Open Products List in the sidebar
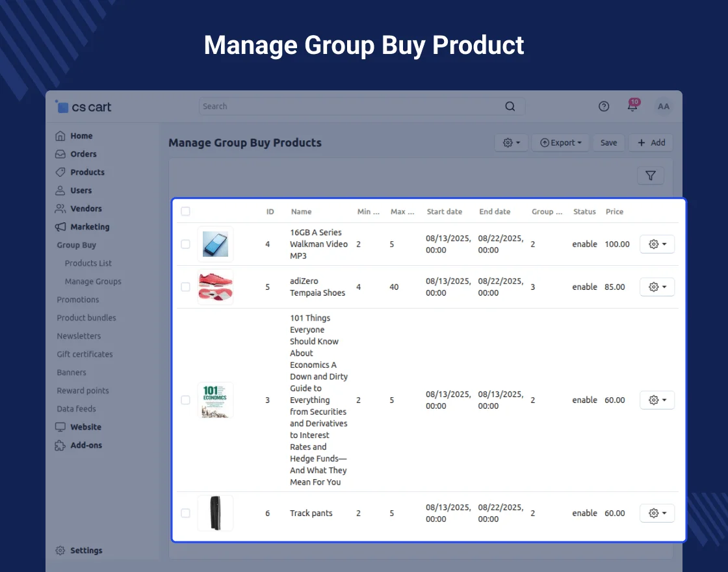The height and width of the screenshot is (572, 728). tap(88, 263)
